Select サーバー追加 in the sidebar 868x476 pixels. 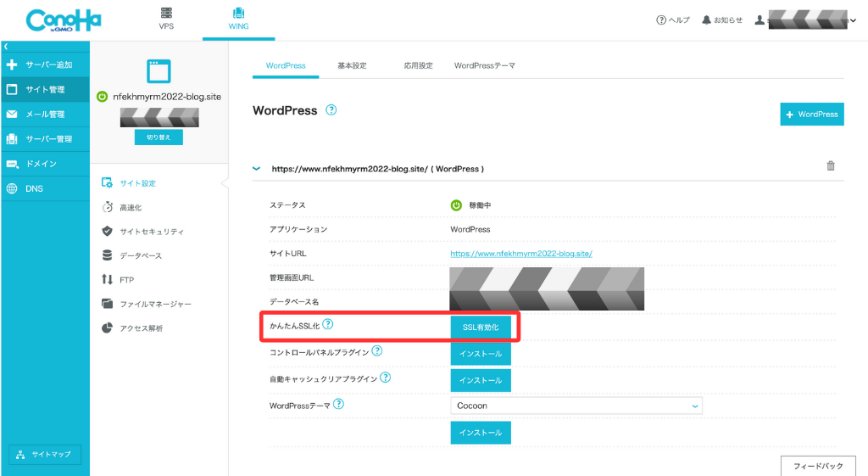pyautogui.click(x=45, y=64)
